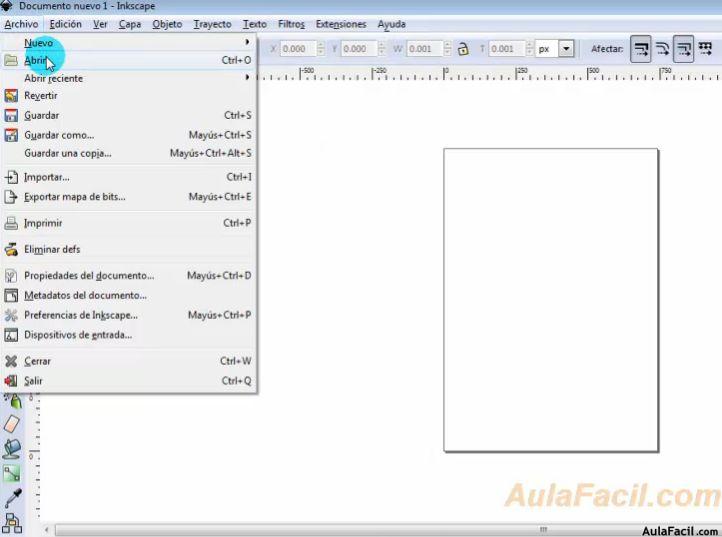Open the px units dropdown
The image size is (722, 537).
[x=566, y=48]
